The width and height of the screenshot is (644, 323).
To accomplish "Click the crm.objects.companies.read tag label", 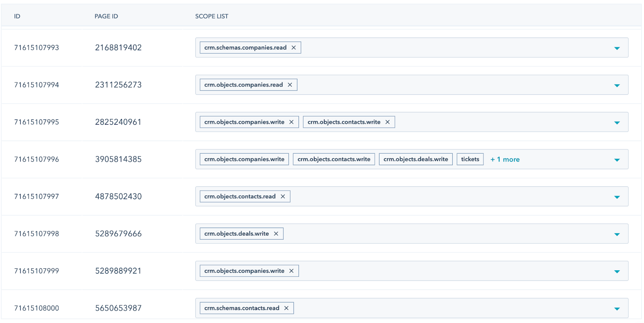I will 244,85.
